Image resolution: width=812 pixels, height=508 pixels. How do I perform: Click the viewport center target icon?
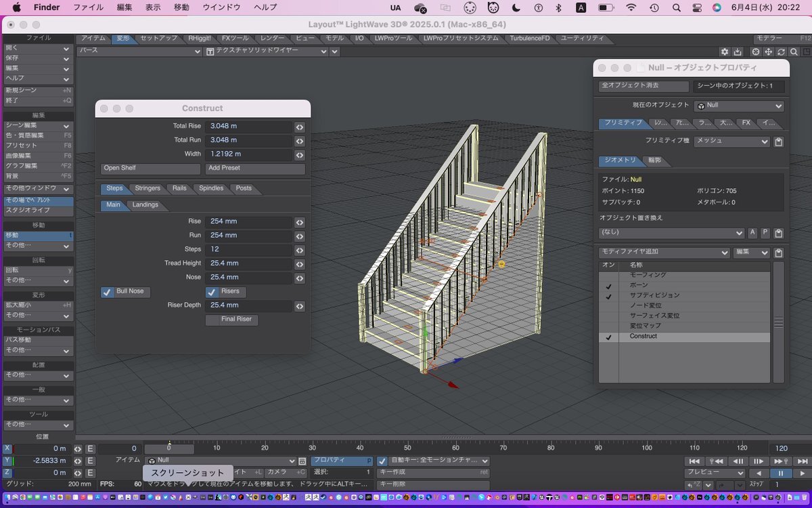[756, 51]
